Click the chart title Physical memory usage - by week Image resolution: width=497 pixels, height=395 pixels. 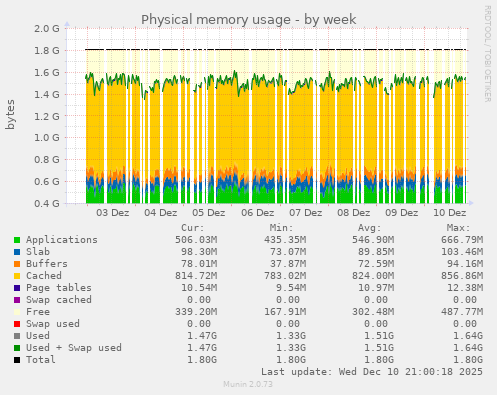(x=249, y=20)
